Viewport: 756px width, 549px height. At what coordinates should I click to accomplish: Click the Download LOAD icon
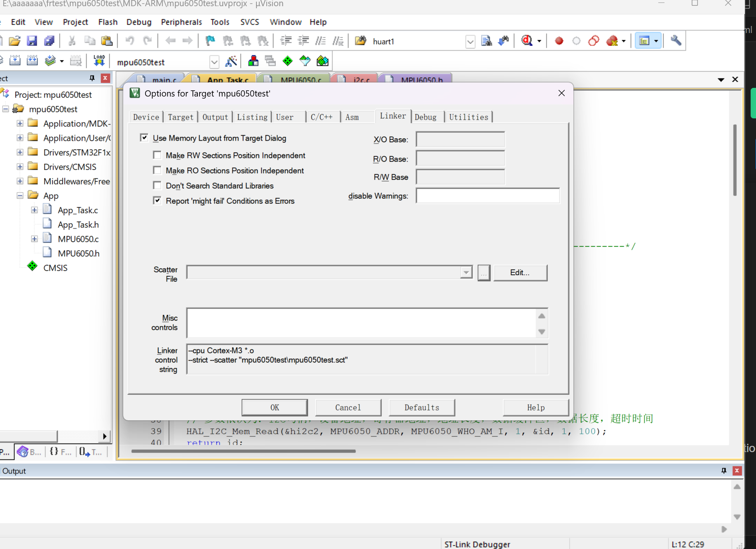pos(99,61)
